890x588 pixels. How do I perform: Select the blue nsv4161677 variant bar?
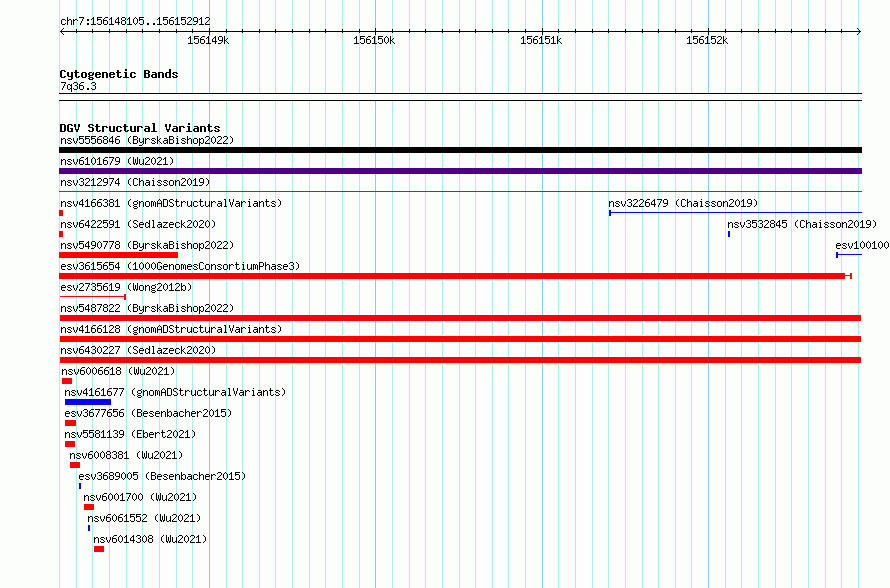[x=88, y=402]
